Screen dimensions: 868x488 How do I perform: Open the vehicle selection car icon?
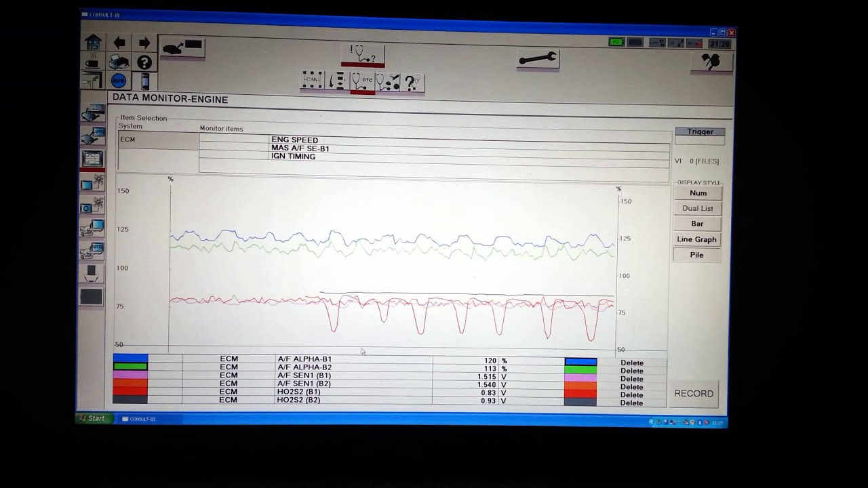[182, 47]
